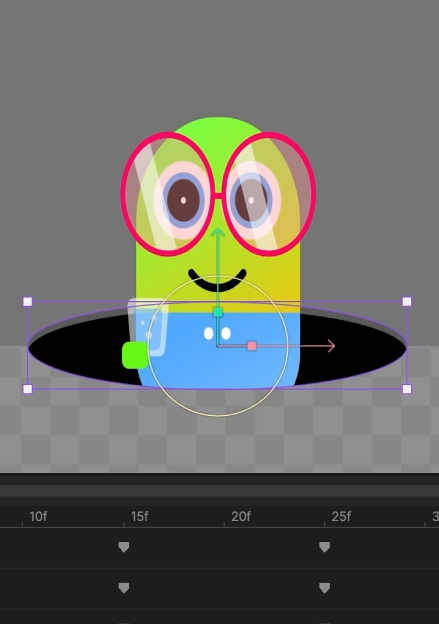439x624 pixels.
Task: Click the bottom-left bounding box handle
Action: pos(27,389)
